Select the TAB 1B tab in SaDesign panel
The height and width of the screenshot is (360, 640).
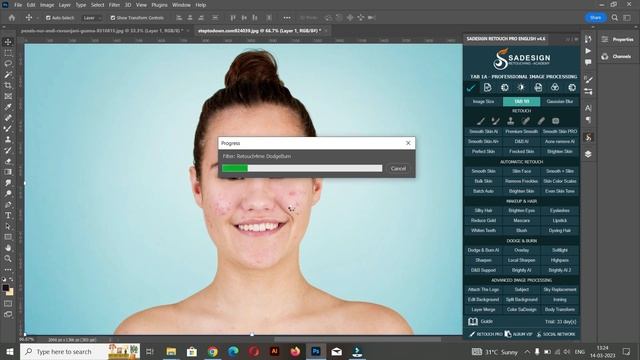click(521, 101)
